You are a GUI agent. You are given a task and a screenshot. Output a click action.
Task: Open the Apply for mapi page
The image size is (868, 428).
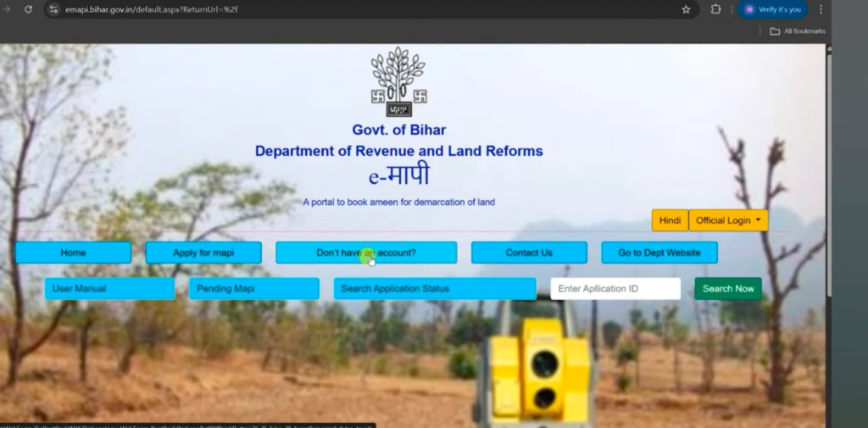click(x=203, y=253)
